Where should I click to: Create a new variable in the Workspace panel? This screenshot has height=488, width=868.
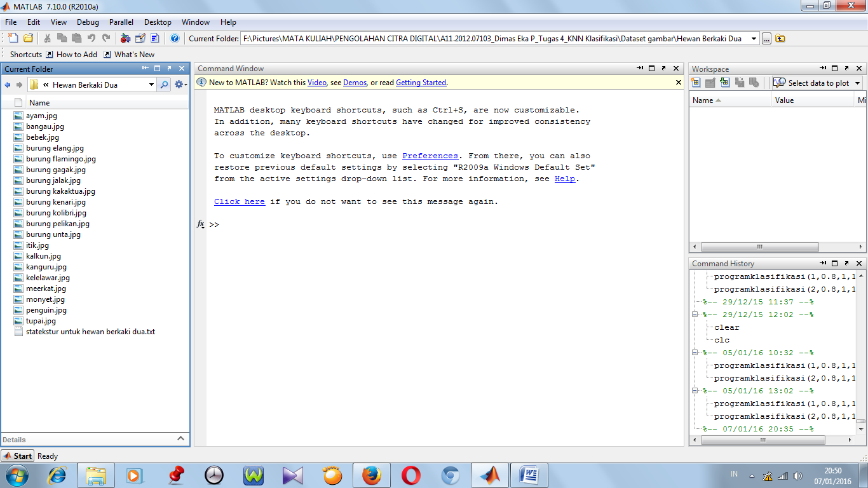(x=696, y=82)
